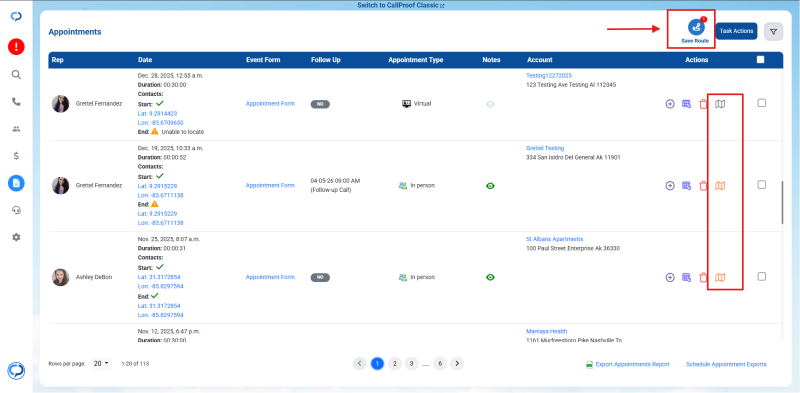Expand the rows per page dropdown
Viewport: 800px width, 393px height.
click(x=101, y=364)
